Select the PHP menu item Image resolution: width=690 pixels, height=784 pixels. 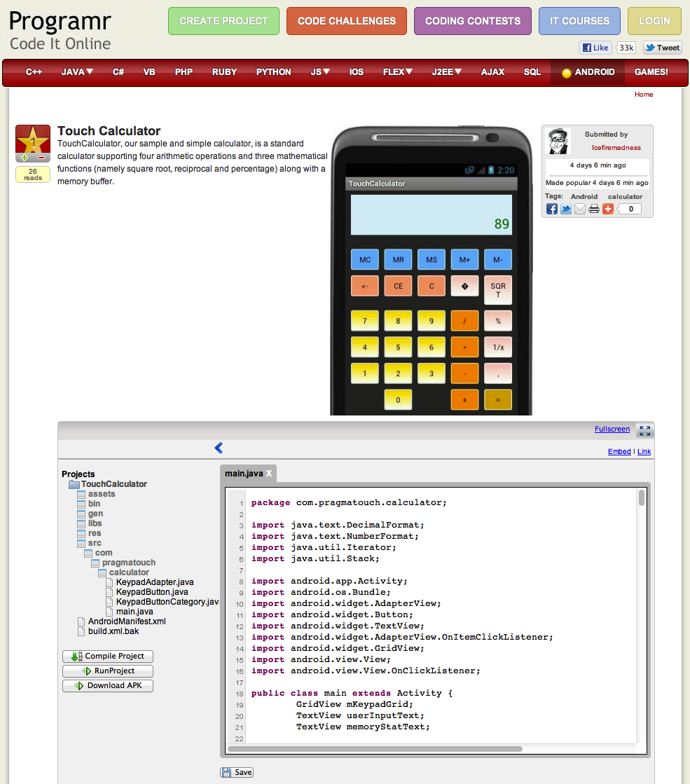coord(184,72)
